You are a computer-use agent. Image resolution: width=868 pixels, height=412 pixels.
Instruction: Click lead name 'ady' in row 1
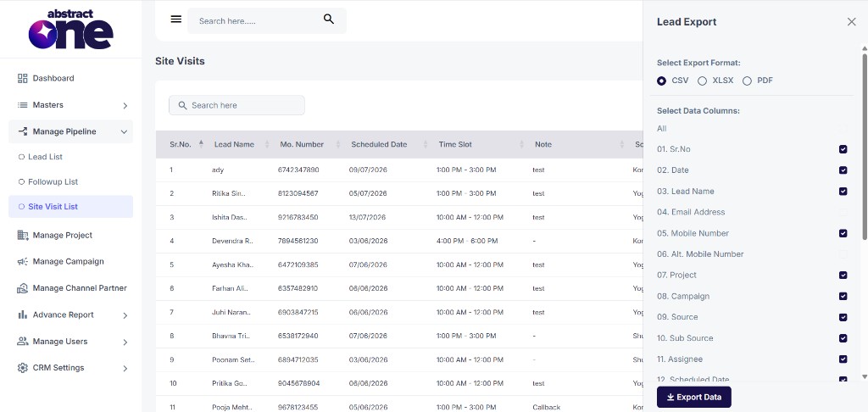tap(218, 170)
